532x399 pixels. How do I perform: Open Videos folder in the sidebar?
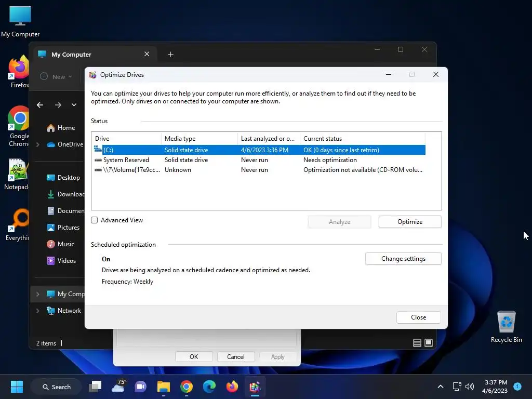(61, 261)
